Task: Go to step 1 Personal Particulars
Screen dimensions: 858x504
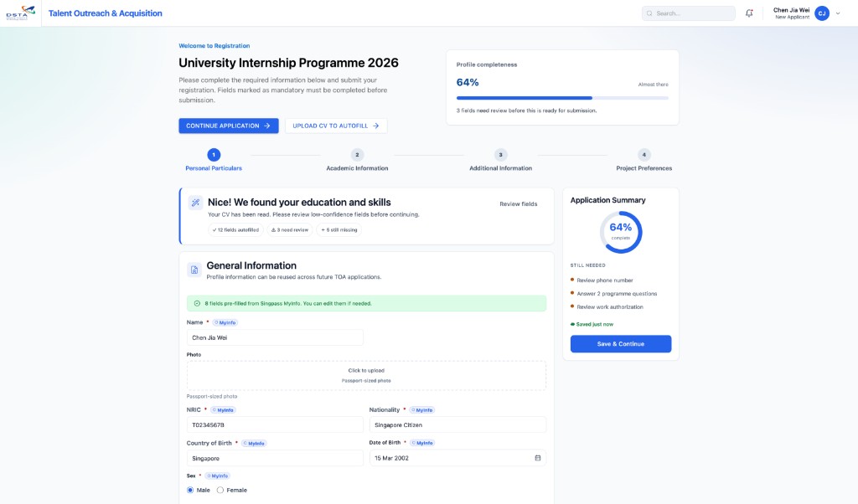Action: 214,160
